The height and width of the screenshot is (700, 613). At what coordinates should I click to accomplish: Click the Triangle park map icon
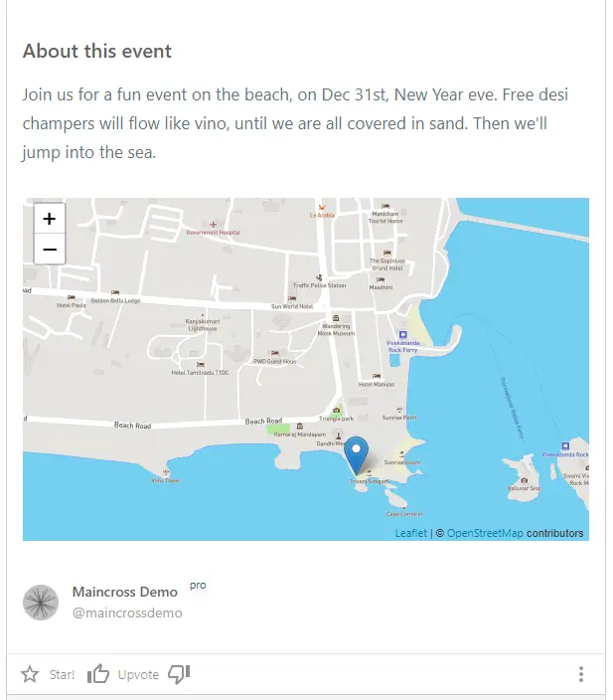(337, 411)
